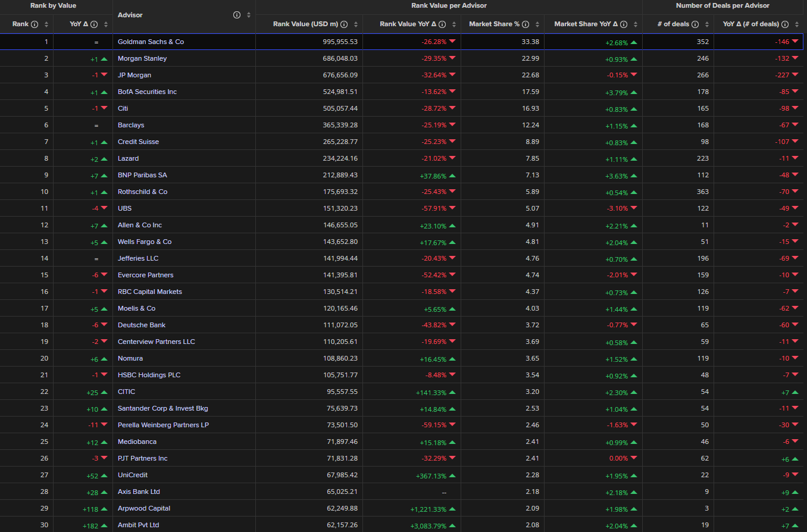Sort by Rank Value YoY Δ column

tap(454, 24)
